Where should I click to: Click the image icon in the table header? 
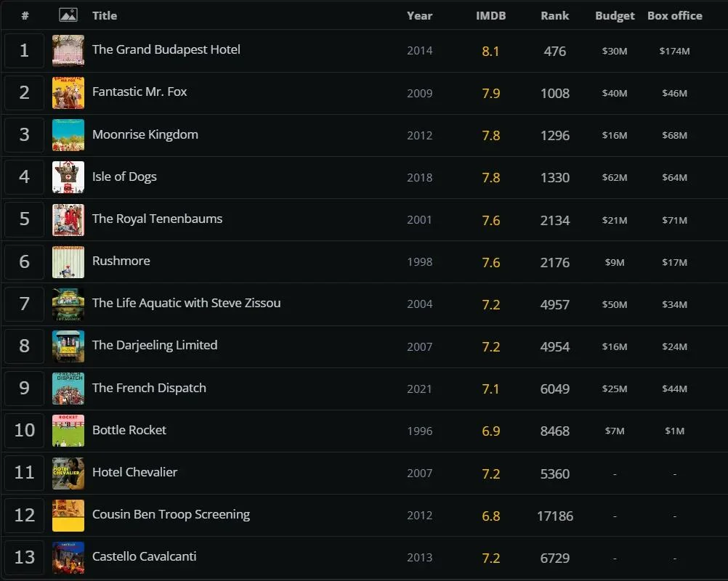68,15
